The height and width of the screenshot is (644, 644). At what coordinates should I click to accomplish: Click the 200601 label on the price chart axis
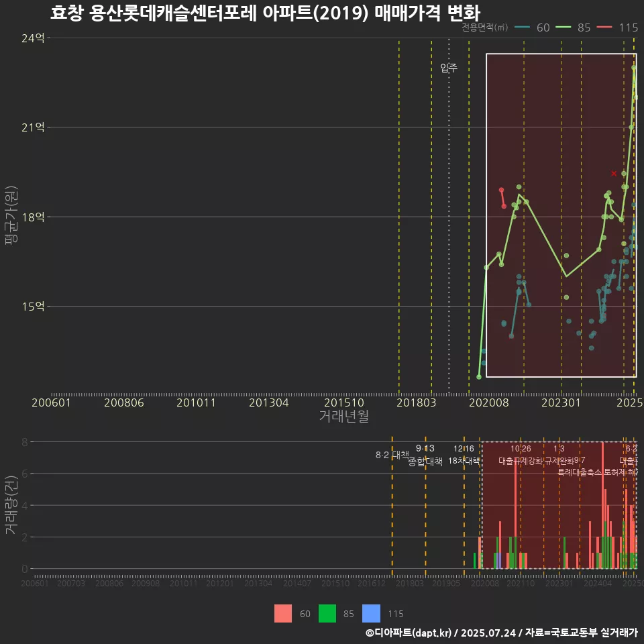point(51,402)
